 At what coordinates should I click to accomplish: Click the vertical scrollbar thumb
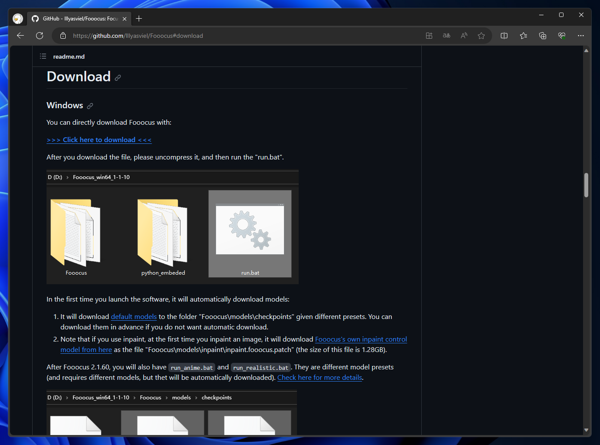586,185
